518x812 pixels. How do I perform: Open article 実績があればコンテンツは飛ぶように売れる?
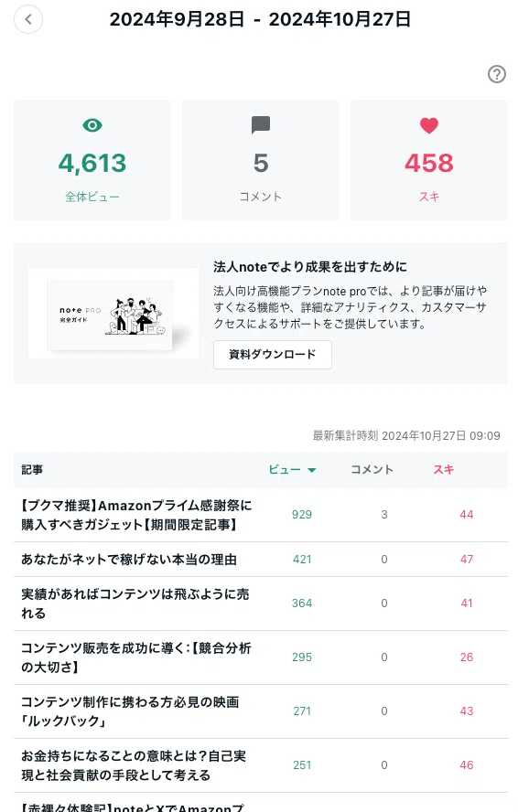(135, 604)
